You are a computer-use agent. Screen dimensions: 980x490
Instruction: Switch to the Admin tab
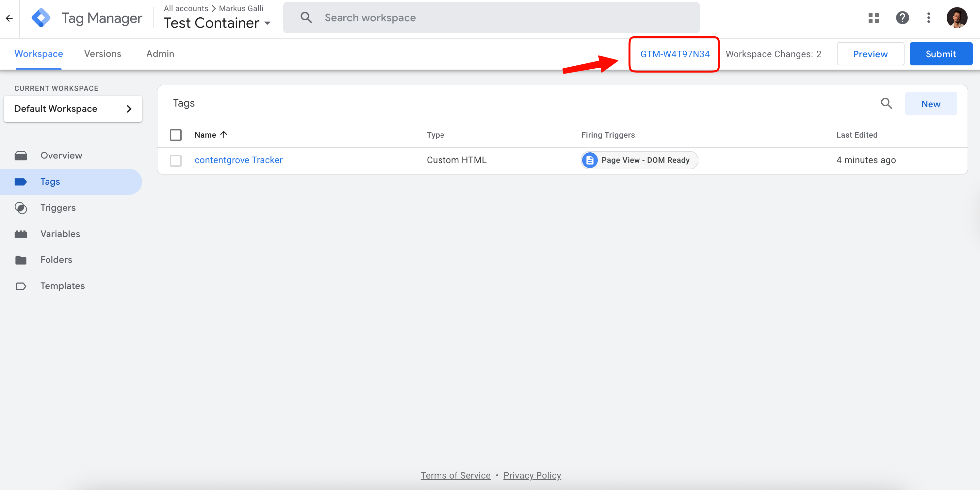click(160, 54)
